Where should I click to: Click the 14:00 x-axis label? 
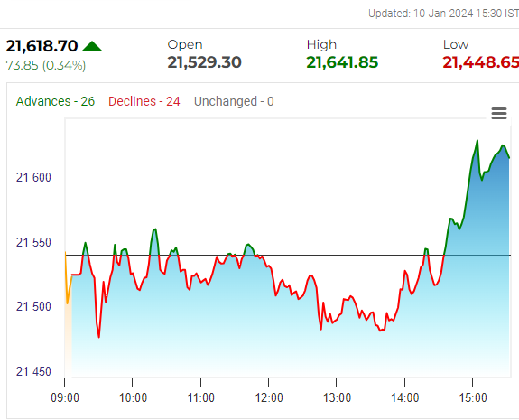(x=405, y=397)
